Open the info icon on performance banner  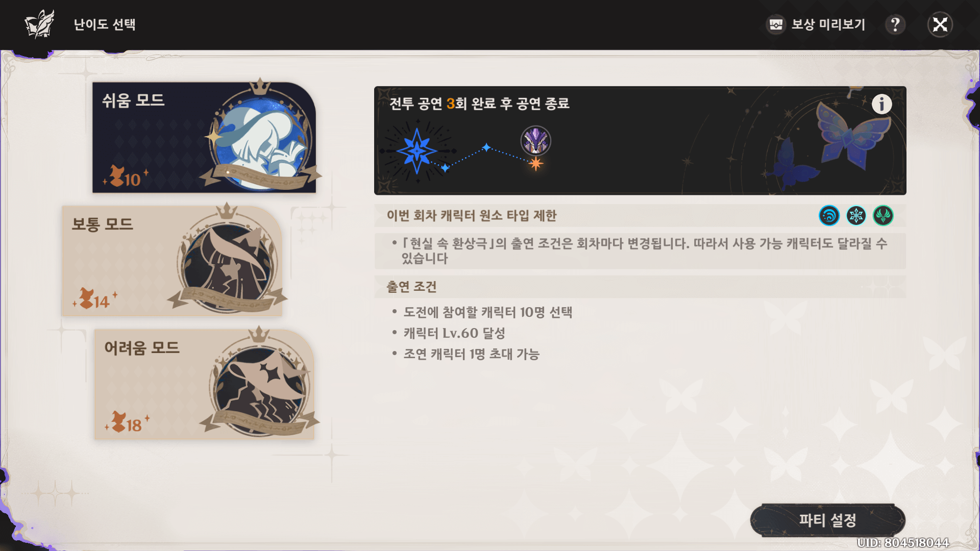(x=881, y=104)
